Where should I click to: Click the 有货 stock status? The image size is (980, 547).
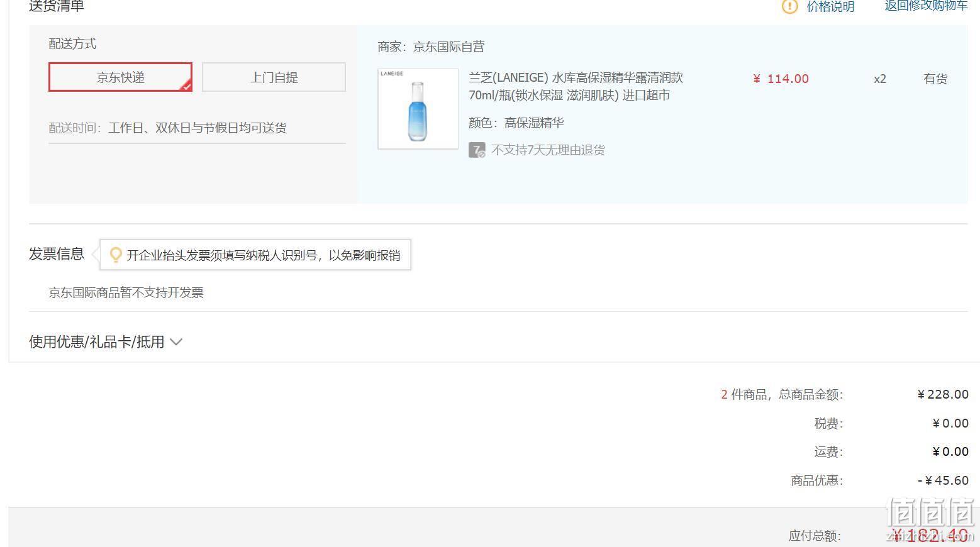[x=935, y=79]
